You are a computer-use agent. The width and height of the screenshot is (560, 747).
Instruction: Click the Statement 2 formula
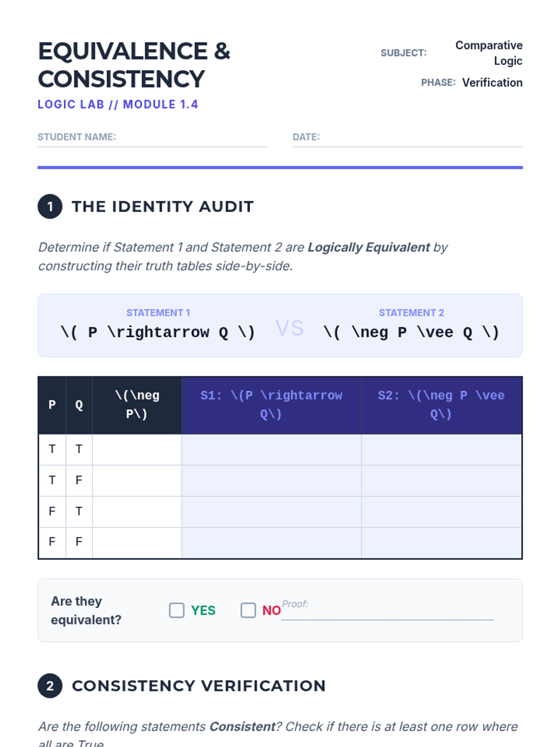(x=412, y=332)
